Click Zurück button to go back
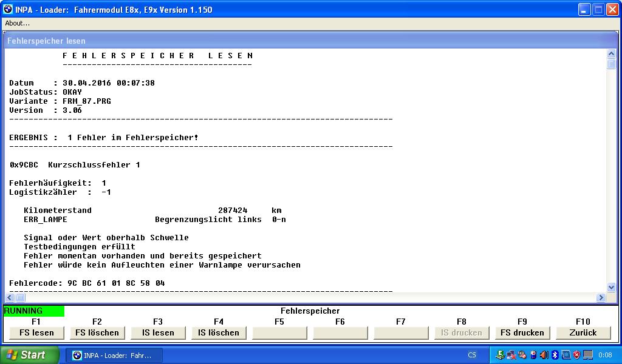Viewport: 622px width, 364px height. (x=583, y=332)
